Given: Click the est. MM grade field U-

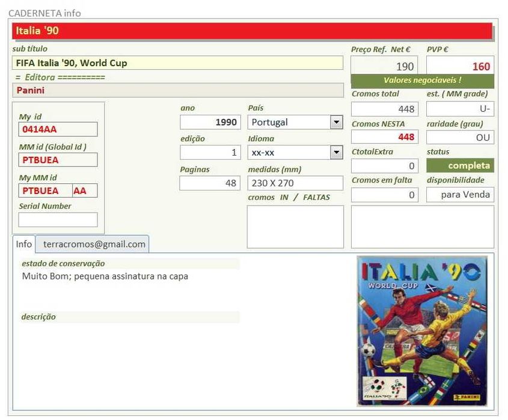Looking at the screenshot, I should click(x=460, y=109).
